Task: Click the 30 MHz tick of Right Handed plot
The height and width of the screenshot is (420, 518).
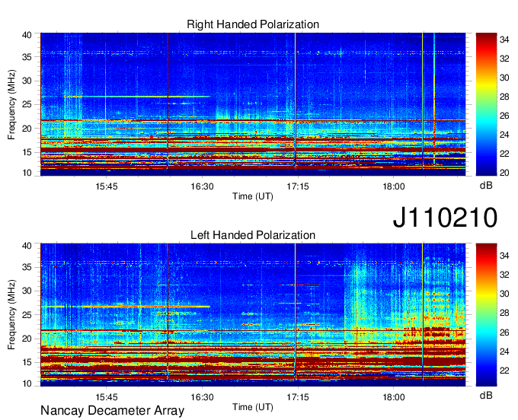Action: tap(27, 81)
